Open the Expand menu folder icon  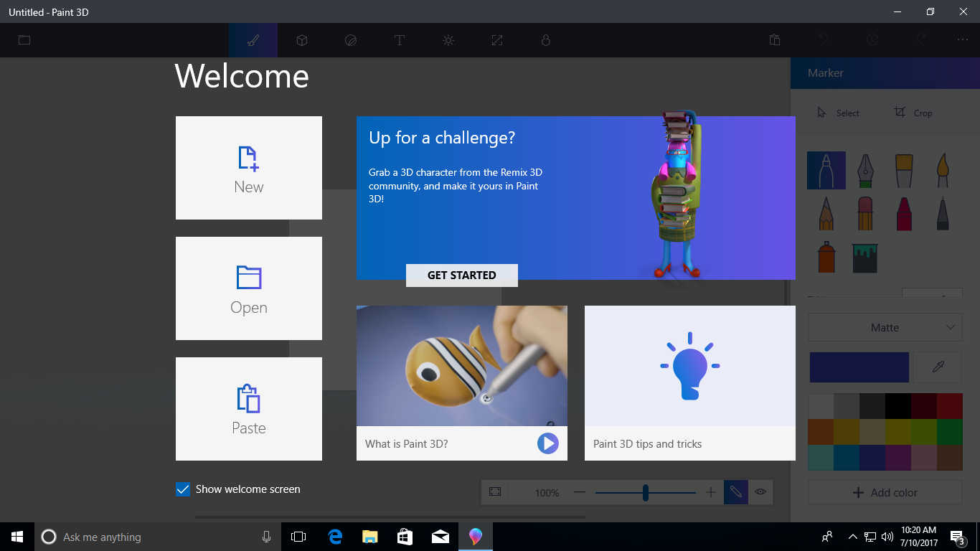click(24, 40)
